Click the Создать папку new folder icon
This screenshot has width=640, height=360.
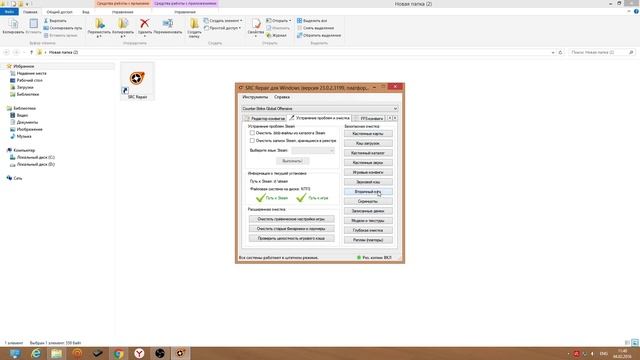(x=194, y=28)
